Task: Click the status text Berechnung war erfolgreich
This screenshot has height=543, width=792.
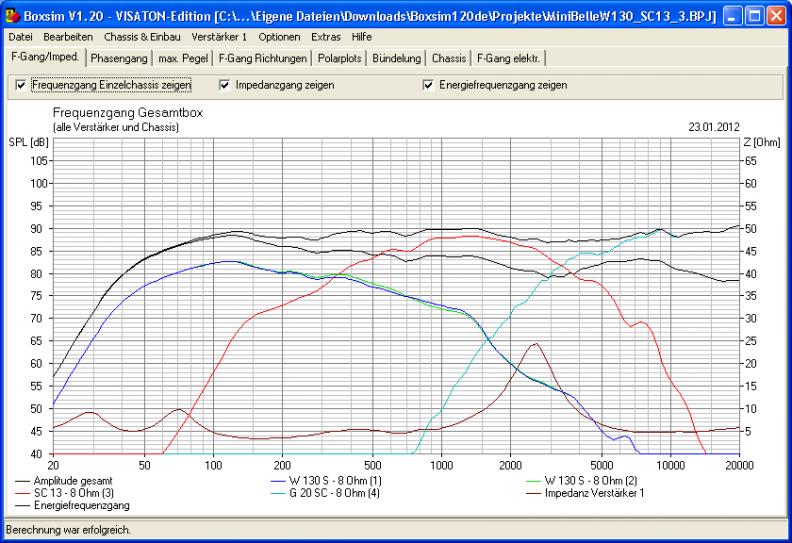Action: click(x=68, y=530)
